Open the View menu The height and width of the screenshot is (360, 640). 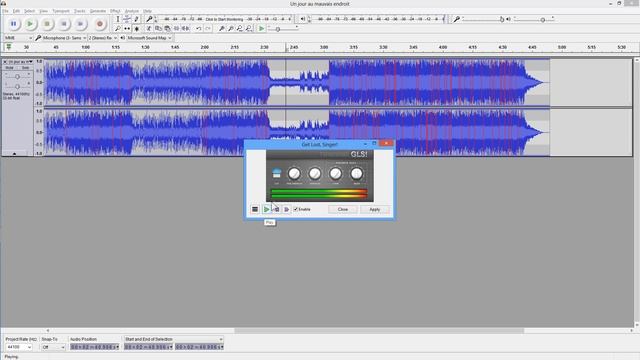coord(44,11)
